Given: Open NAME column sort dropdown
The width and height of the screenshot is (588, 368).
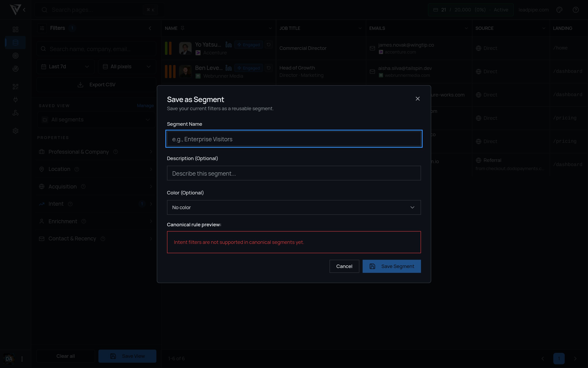Looking at the screenshot, I should coord(270,28).
